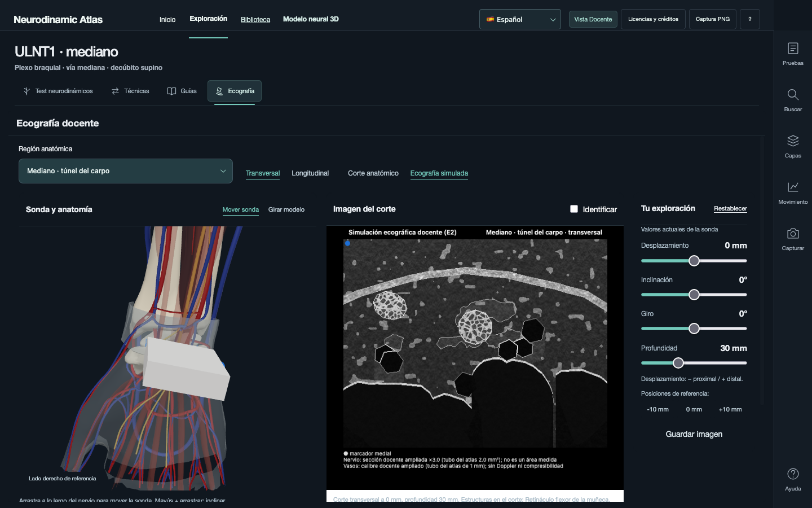Select the Longitudinal view option

click(310, 173)
